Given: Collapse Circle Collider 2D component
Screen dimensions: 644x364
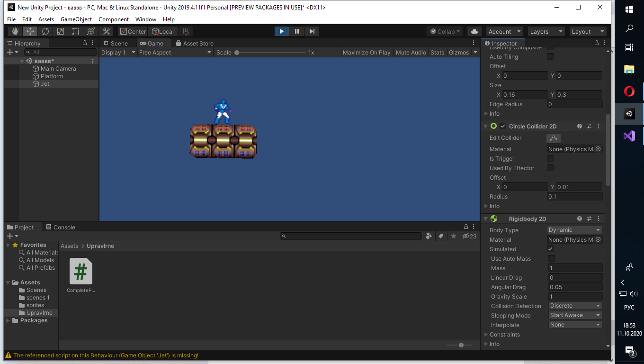Looking at the screenshot, I should (486, 127).
